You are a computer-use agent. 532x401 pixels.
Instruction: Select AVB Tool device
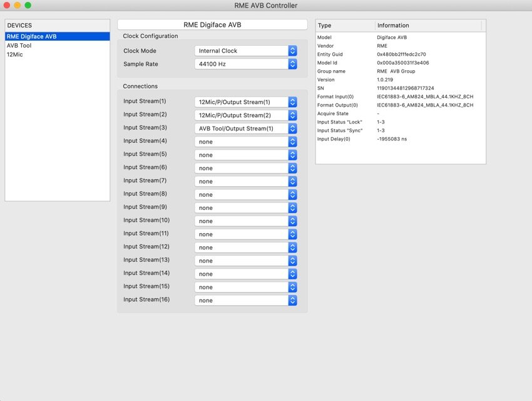pyautogui.click(x=58, y=46)
